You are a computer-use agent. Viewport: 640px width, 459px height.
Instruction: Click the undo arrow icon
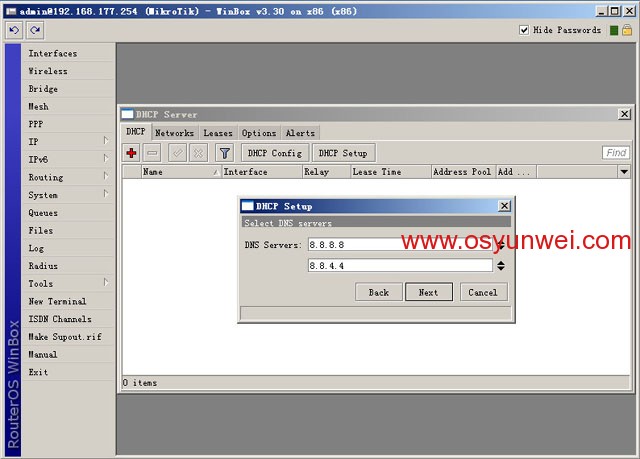coord(14,30)
